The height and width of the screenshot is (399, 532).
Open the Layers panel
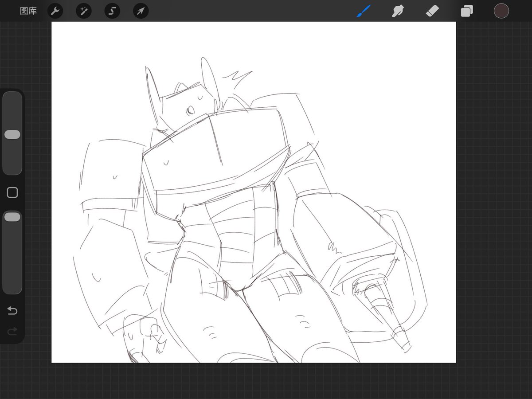467,11
